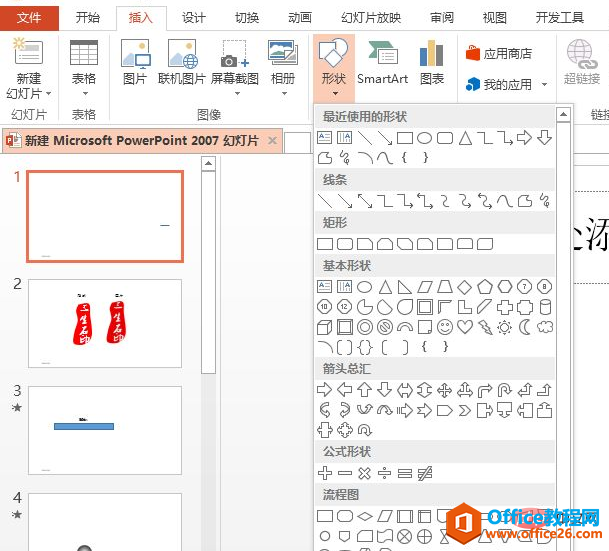Select the lightning bolt shape
Screen dimensions: 609x551
coord(485,327)
